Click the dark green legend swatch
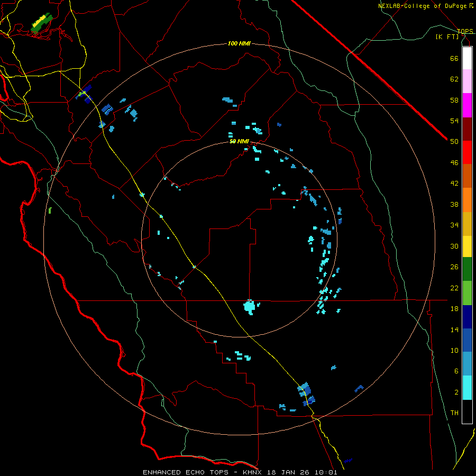The height and width of the screenshot is (476, 476). (x=467, y=269)
